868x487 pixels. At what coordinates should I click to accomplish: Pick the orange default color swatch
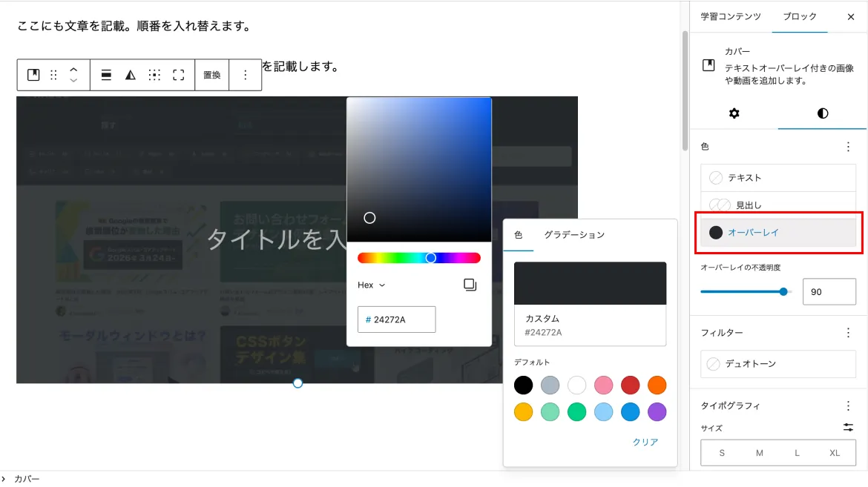point(657,385)
